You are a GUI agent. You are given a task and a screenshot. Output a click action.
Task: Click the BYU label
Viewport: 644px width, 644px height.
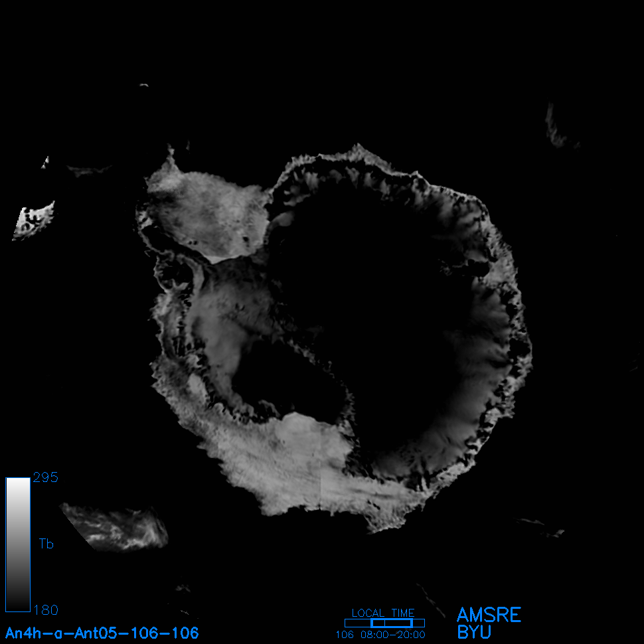tap(474, 632)
